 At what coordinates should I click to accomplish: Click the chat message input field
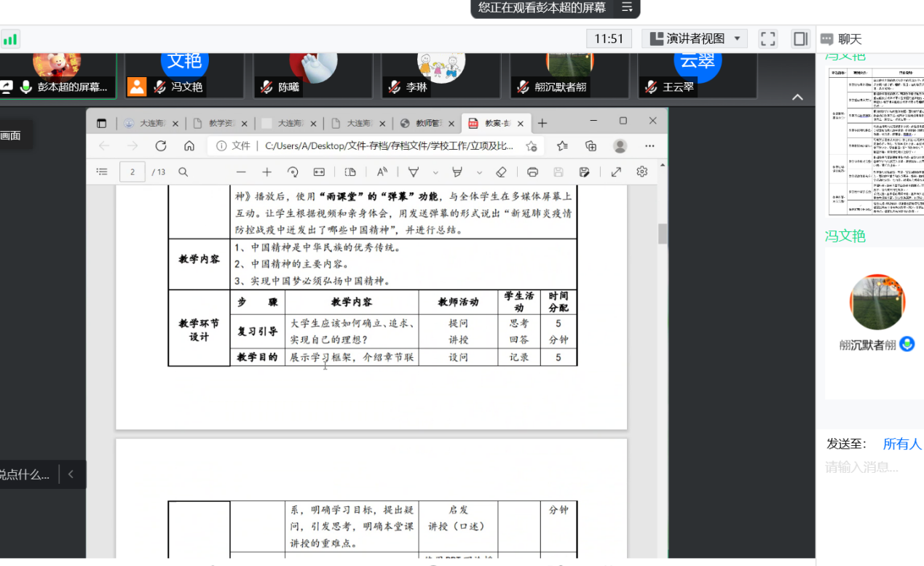[870, 467]
